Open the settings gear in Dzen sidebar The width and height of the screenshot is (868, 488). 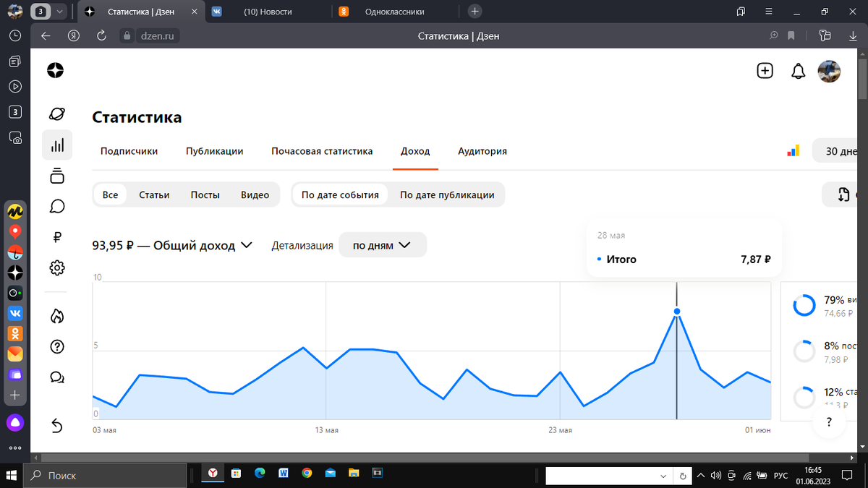(57, 268)
